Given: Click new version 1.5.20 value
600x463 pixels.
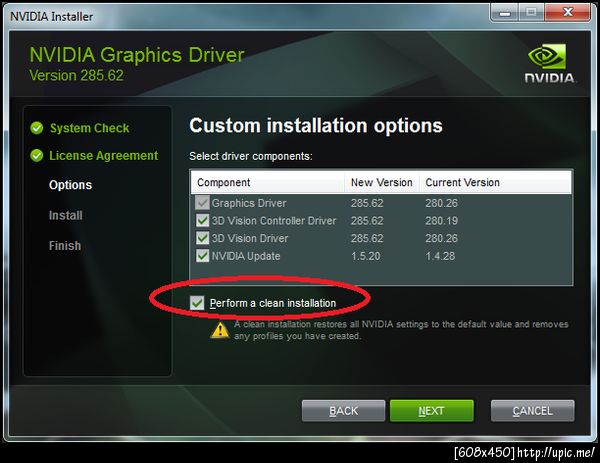Looking at the screenshot, I should click(x=365, y=256).
